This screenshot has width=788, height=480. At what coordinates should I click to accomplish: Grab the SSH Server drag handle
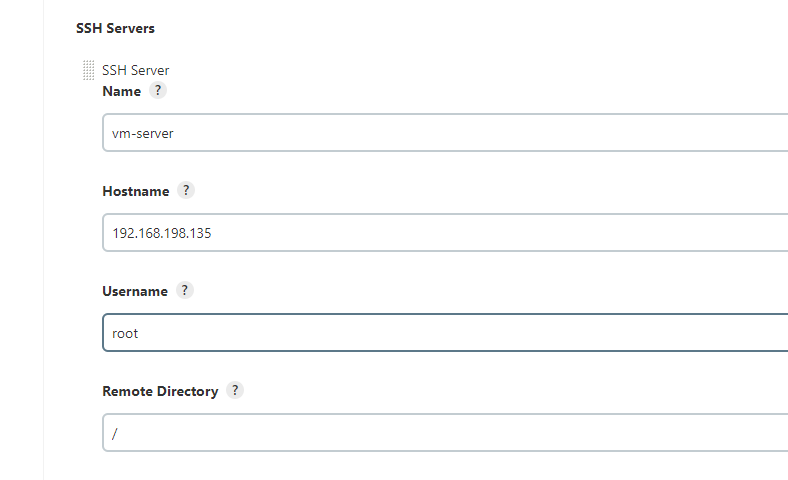click(x=88, y=70)
